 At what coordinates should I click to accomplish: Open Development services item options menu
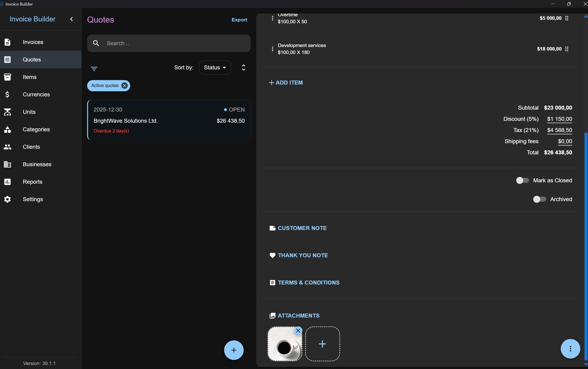click(x=273, y=49)
